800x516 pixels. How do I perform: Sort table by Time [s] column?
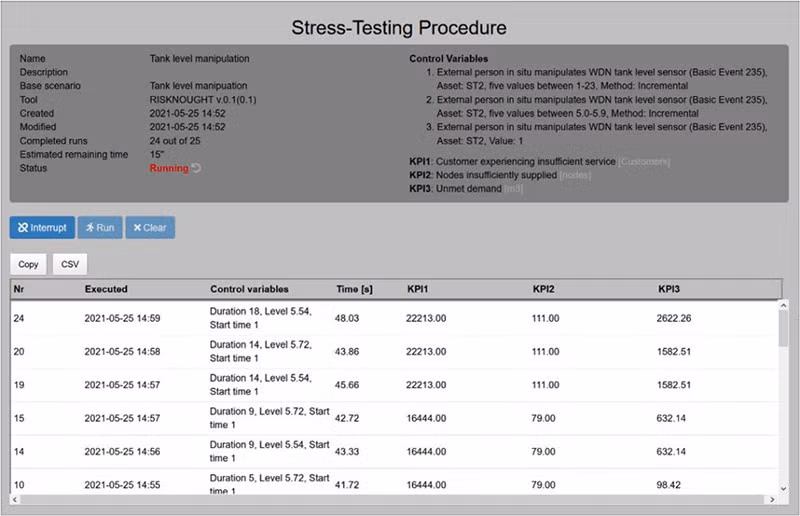click(355, 289)
